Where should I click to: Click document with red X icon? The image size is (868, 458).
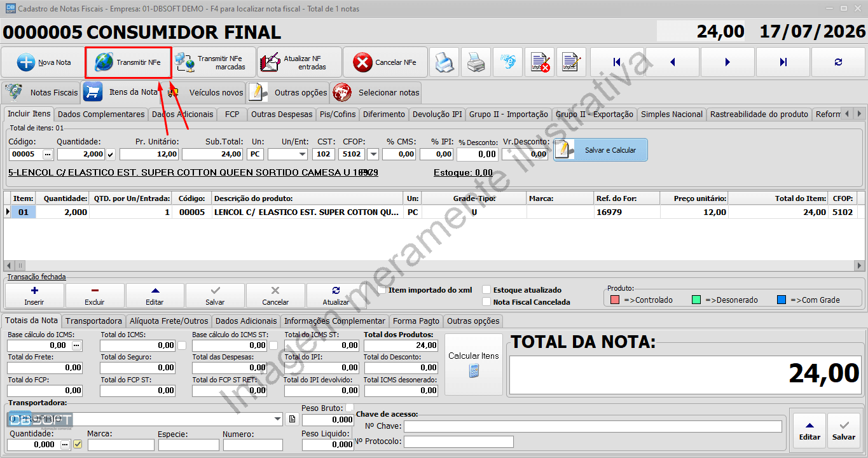pos(540,62)
